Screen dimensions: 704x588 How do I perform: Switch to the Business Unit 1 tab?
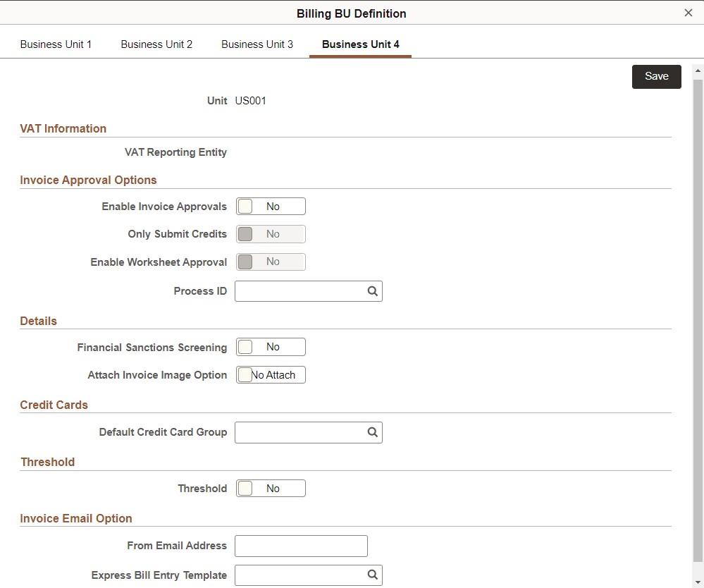point(56,44)
